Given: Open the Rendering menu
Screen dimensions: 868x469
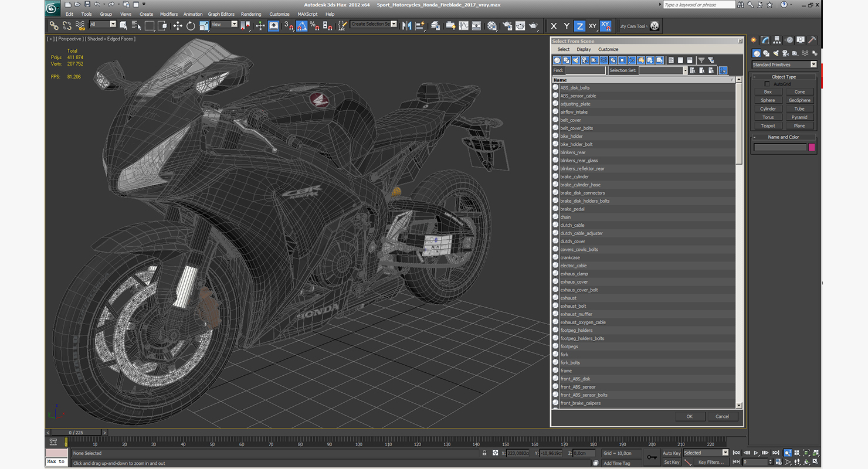Looking at the screenshot, I should click(251, 14).
